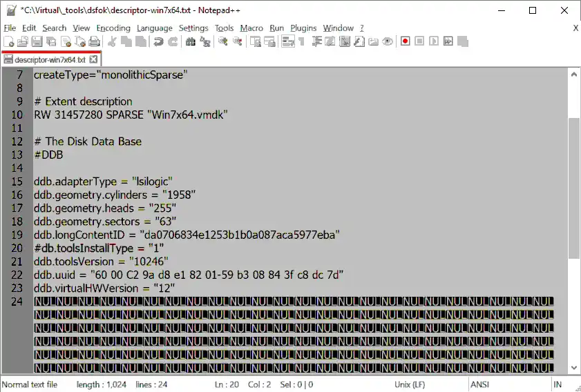Open the Search menu
This screenshot has height=392, width=581.
(x=54, y=28)
